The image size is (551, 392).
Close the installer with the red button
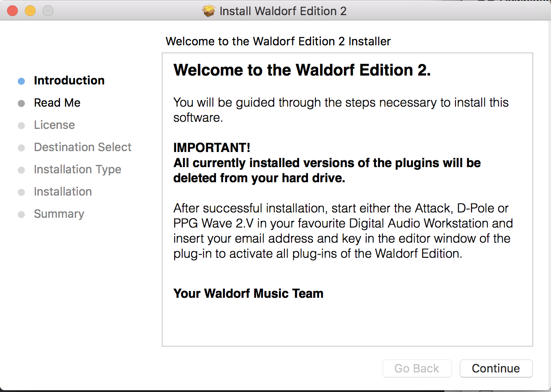point(12,11)
